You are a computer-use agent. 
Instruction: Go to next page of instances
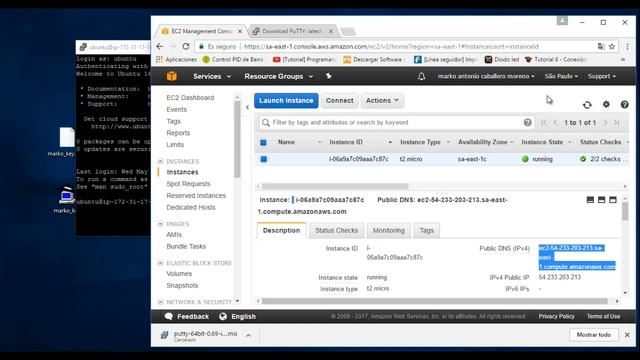tap(605, 122)
